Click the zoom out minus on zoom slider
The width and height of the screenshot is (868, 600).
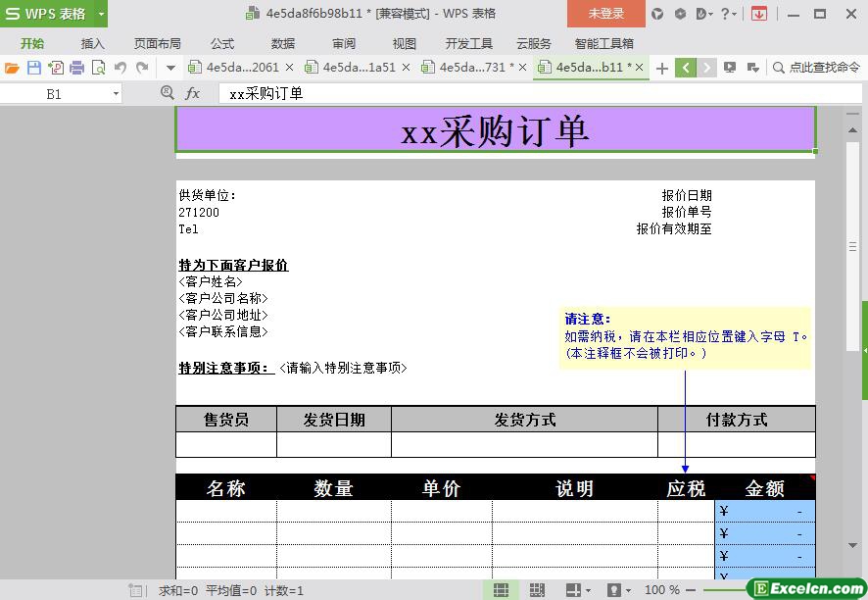[692, 590]
